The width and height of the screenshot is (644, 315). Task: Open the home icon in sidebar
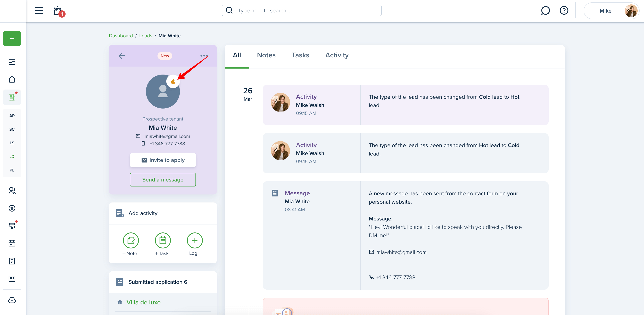point(12,80)
